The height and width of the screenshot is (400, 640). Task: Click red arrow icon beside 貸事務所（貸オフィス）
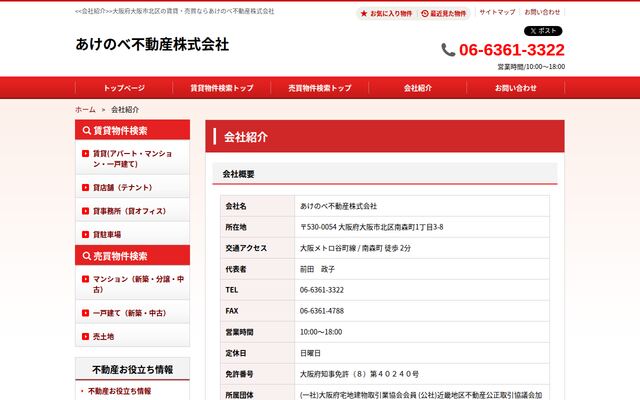[x=85, y=211]
